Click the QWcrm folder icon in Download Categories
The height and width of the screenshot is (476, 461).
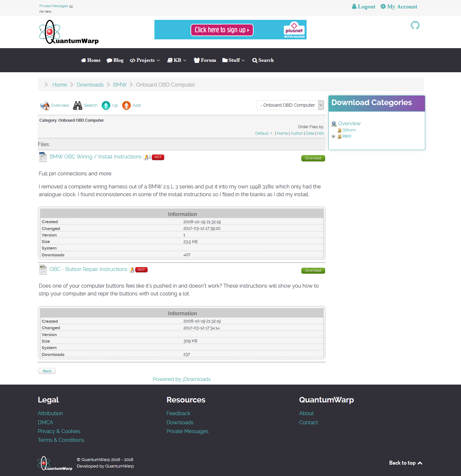[339, 130]
